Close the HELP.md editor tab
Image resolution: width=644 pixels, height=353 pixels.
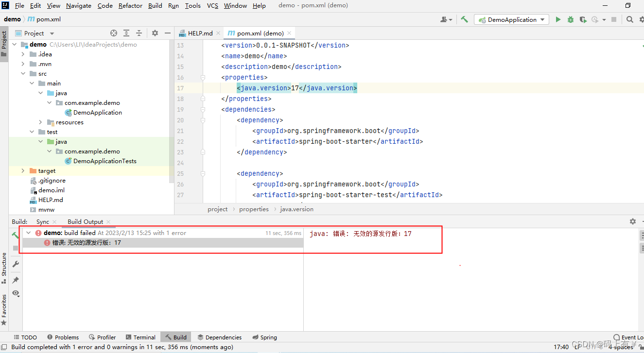click(218, 33)
